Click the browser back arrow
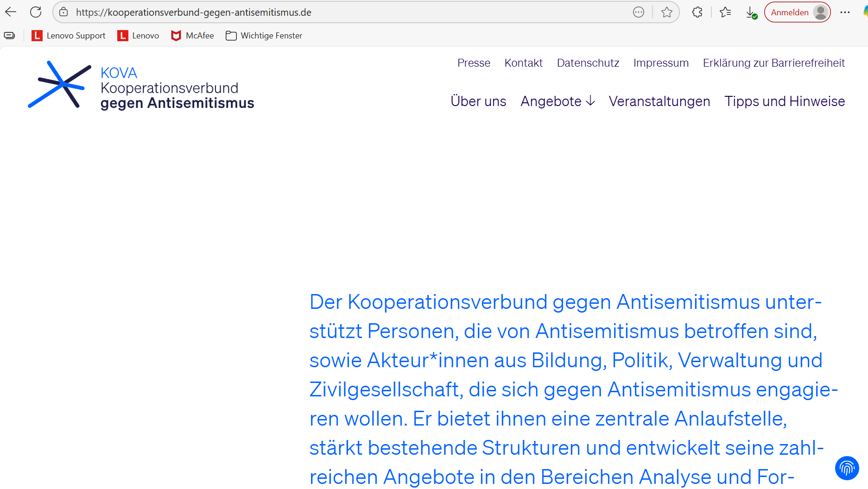This screenshot has height=489, width=868. point(11,12)
